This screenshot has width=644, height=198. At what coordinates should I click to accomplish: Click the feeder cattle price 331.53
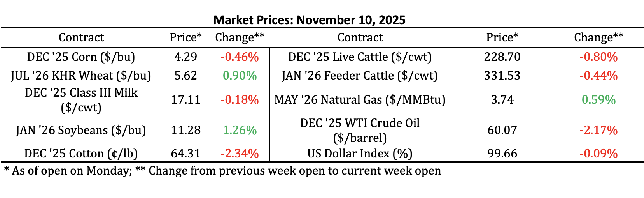click(x=502, y=75)
